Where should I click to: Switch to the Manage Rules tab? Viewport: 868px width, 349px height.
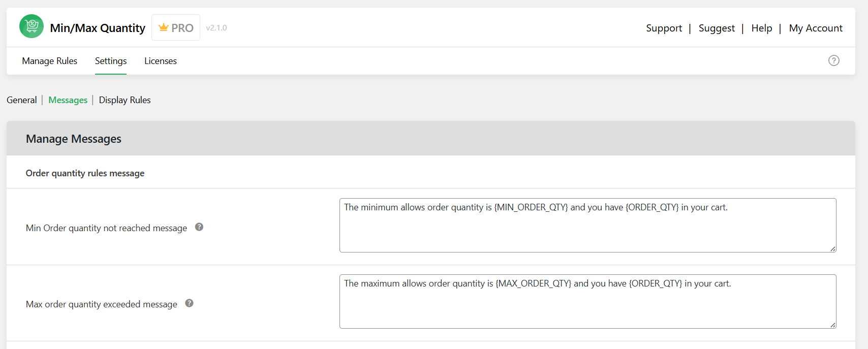pos(49,60)
